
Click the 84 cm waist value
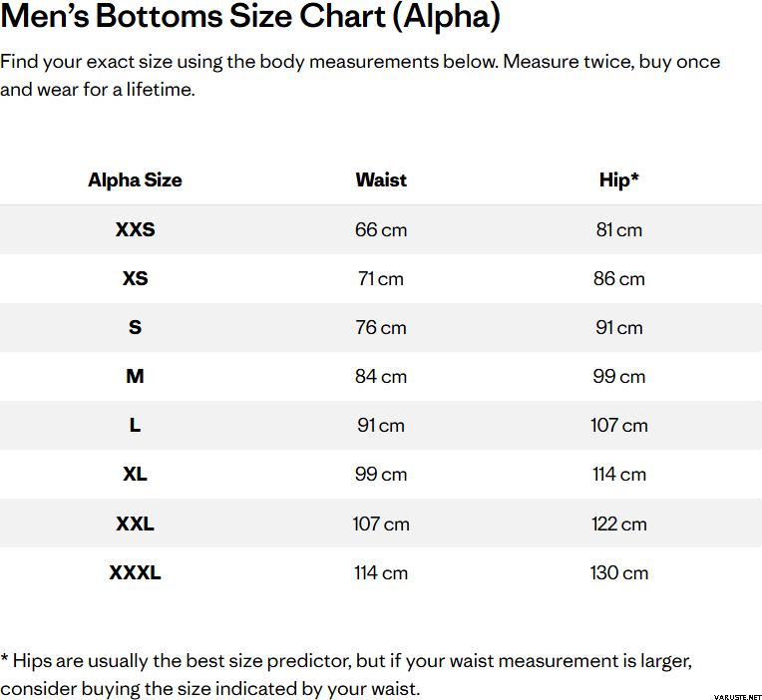coord(381,376)
